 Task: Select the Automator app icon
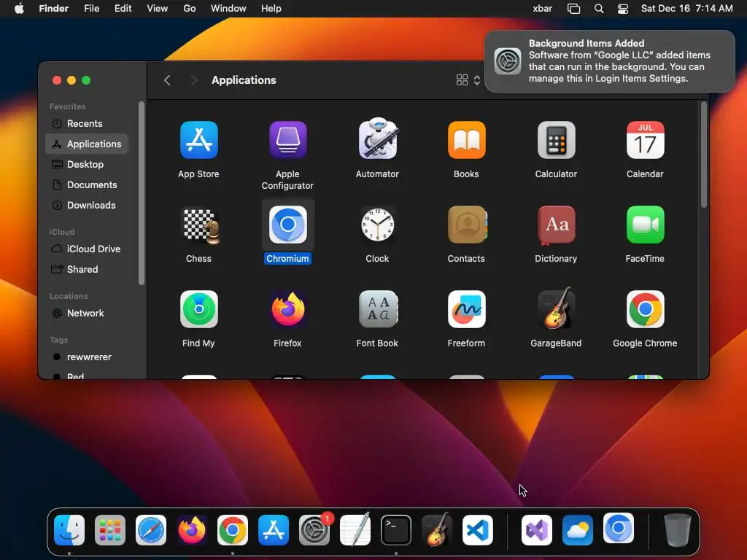[377, 139]
